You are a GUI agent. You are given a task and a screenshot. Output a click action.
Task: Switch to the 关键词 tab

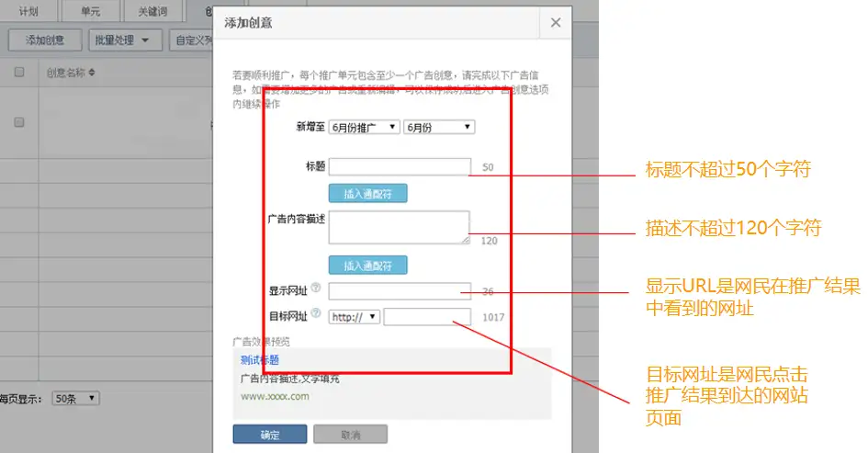(x=152, y=11)
